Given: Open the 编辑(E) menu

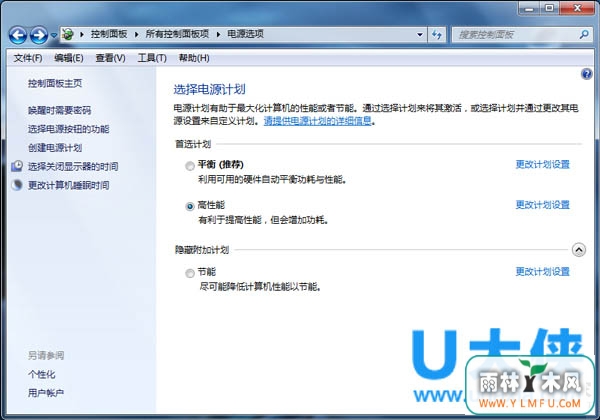Looking at the screenshot, I should [68, 58].
